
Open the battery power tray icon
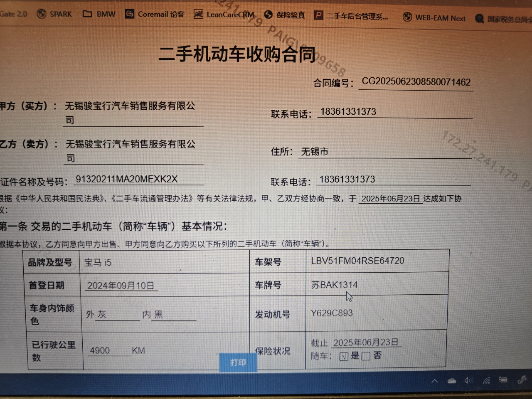click(x=503, y=379)
